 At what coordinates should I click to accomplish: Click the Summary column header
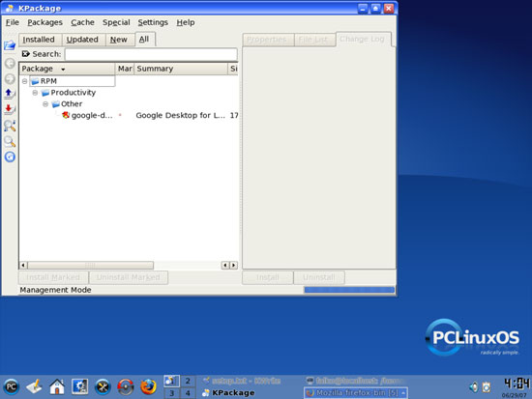click(x=181, y=69)
